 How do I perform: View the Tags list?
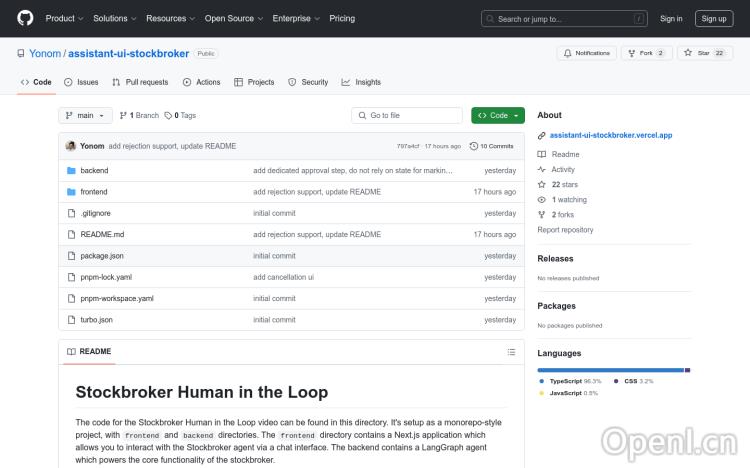[x=181, y=115]
